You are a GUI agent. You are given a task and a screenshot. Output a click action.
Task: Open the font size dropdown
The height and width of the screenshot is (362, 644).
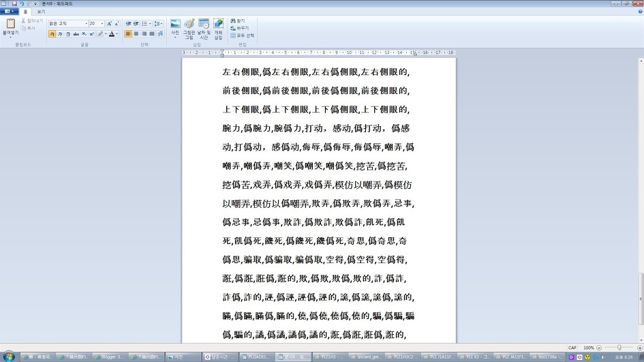tap(102, 23)
